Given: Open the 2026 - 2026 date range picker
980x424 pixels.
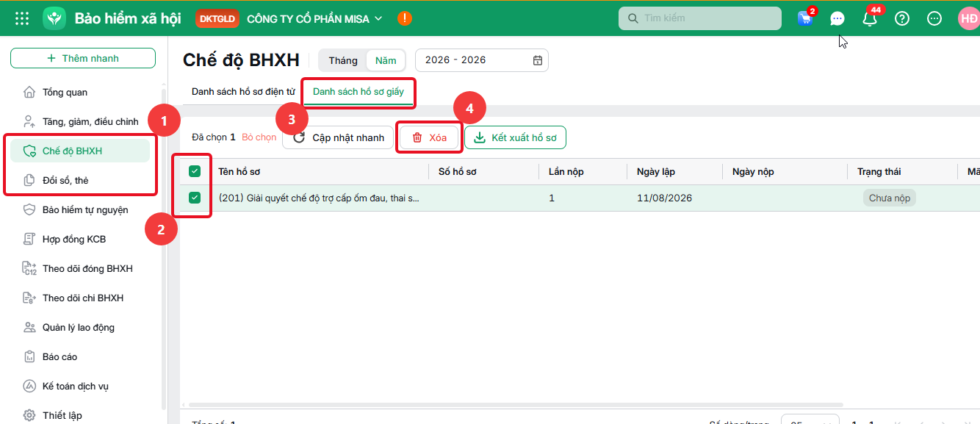Looking at the screenshot, I should pyautogui.click(x=482, y=60).
